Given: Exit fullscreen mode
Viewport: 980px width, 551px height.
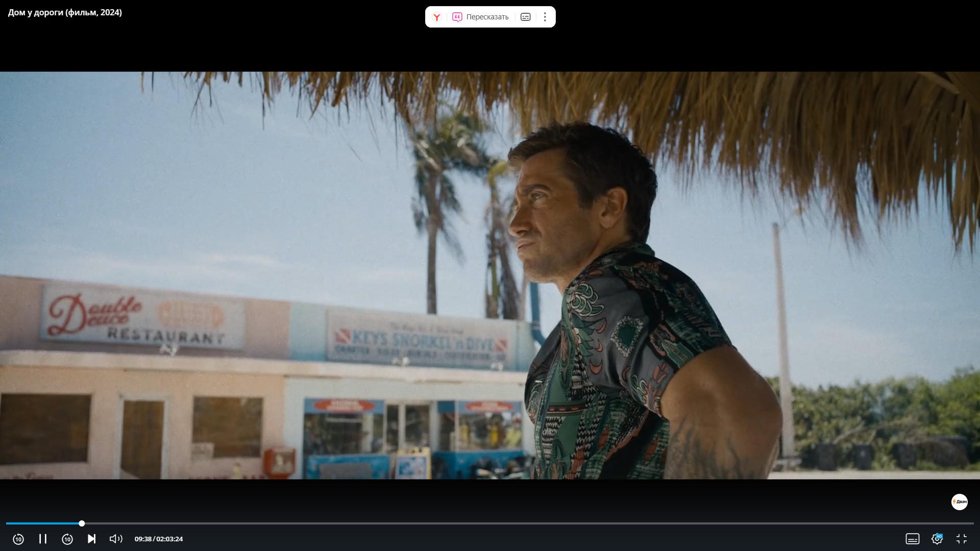Looking at the screenshot, I should (x=962, y=539).
